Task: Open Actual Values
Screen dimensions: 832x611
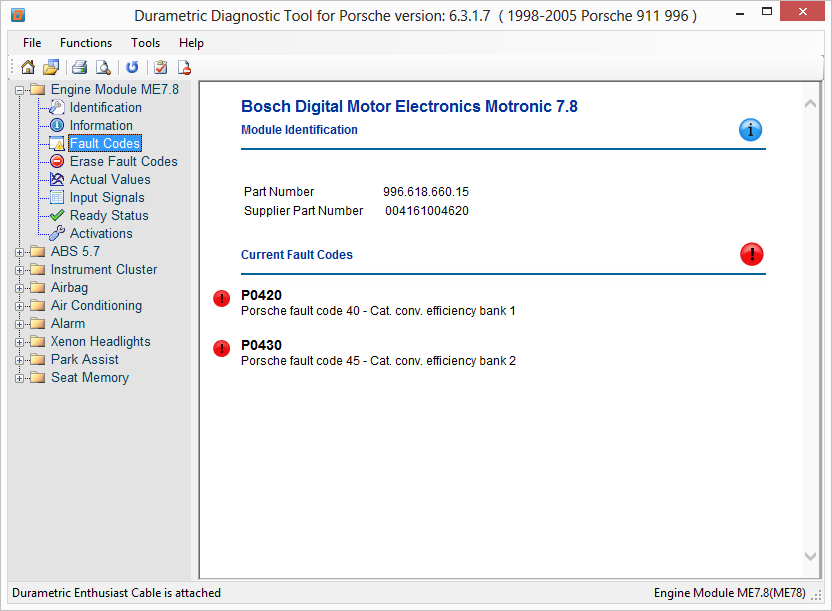Action: (110, 179)
